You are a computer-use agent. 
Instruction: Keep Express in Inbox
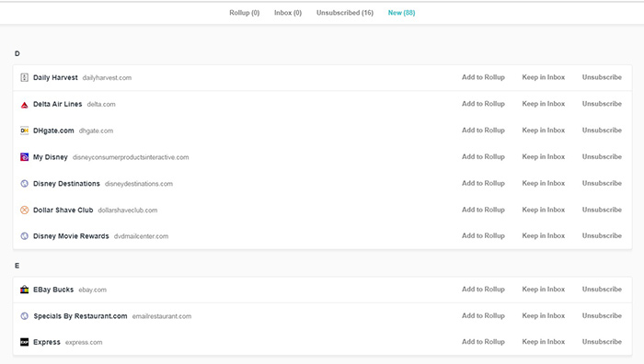544,341
